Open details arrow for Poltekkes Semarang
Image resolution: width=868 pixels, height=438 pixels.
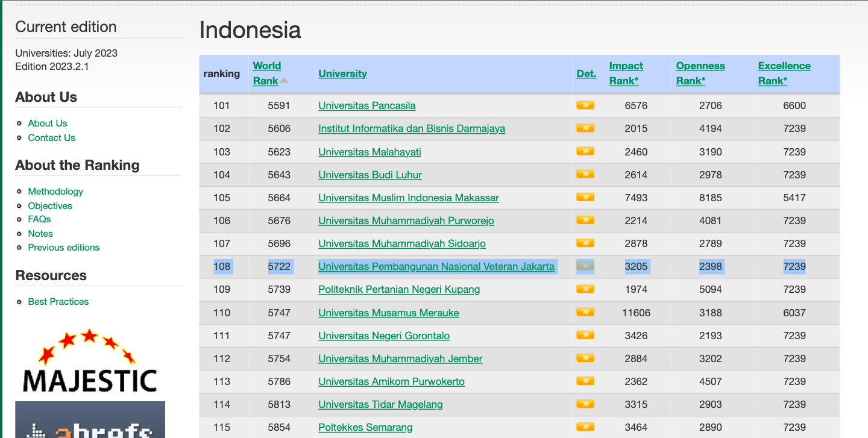tap(585, 427)
